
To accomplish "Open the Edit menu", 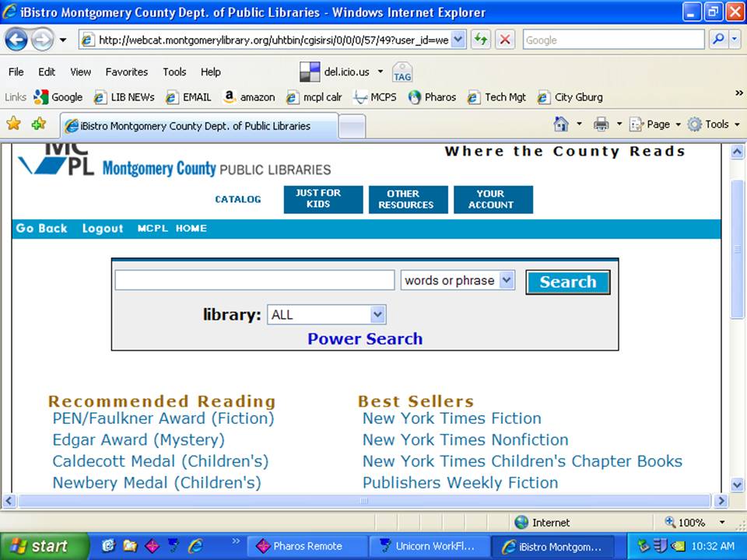I will tap(47, 72).
